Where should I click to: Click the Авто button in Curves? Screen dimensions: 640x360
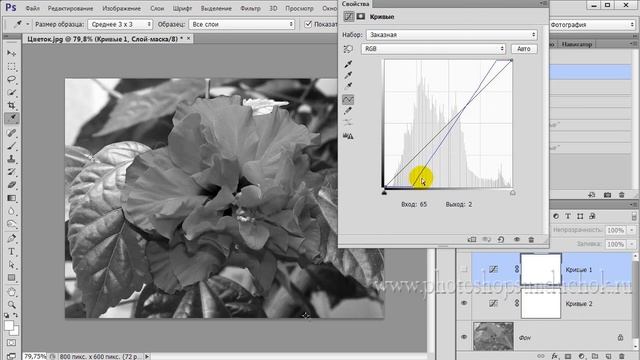coord(524,49)
